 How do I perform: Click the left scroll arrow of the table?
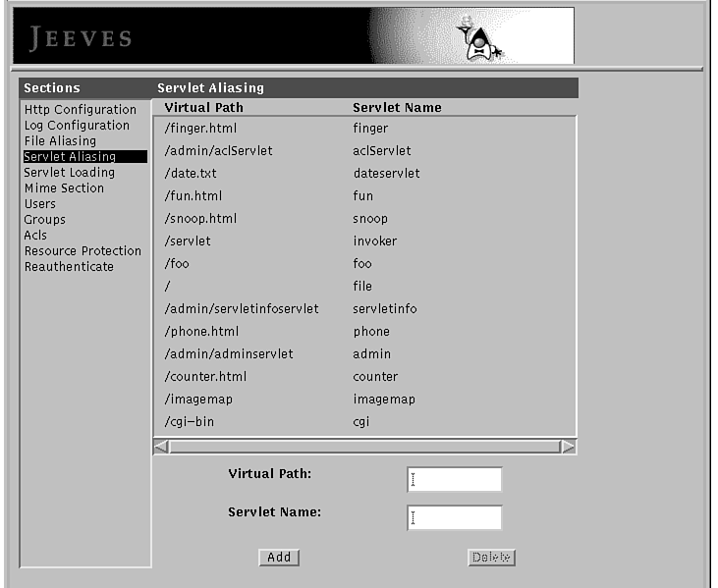[x=162, y=447]
